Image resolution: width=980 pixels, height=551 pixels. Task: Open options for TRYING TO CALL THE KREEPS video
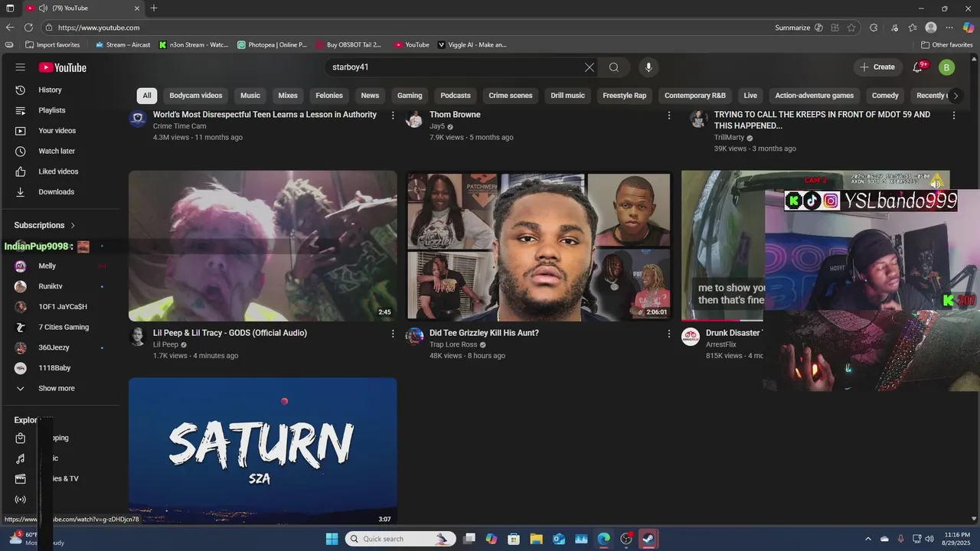point(954,116)
